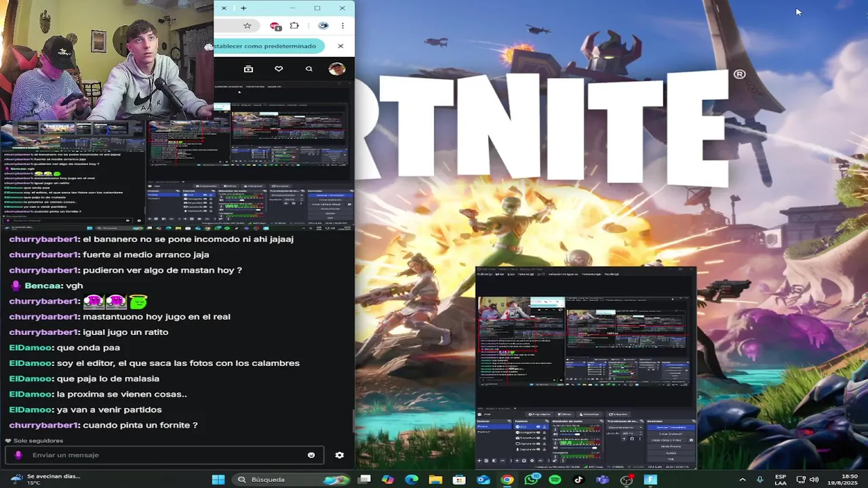Click the microphone tray icon
Image resolution: width=868 pixels, height=488 pixels.
tap(760, 479)
